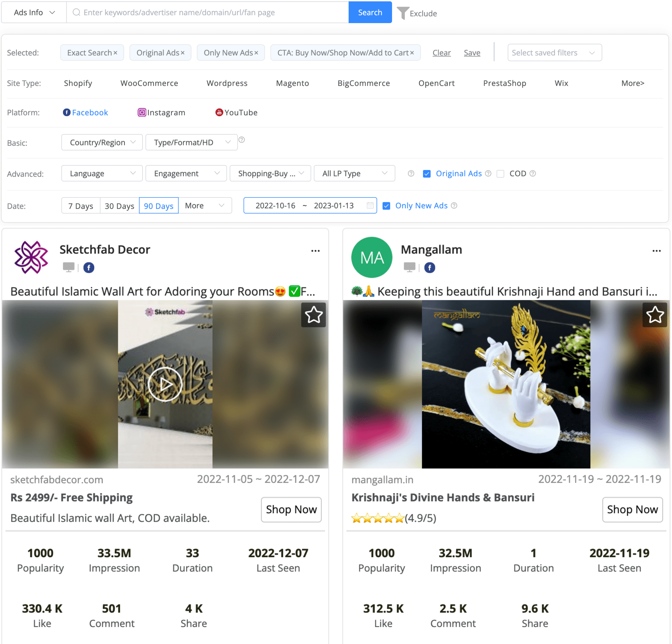
Task: Filter by Magento site type
Action: [292, 83]
